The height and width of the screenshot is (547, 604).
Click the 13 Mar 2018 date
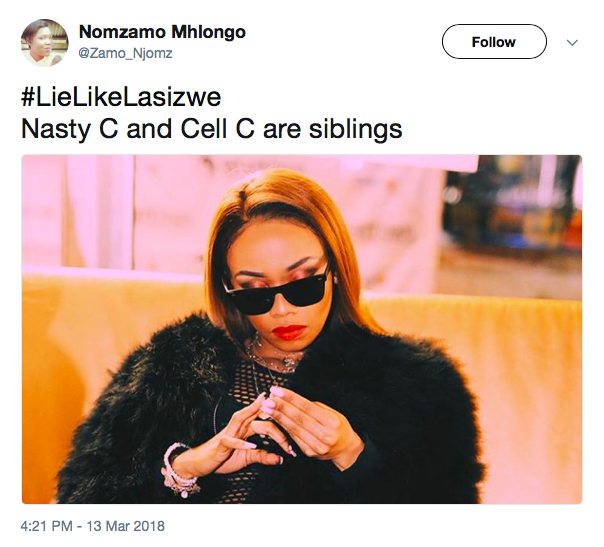click(126, 526)
